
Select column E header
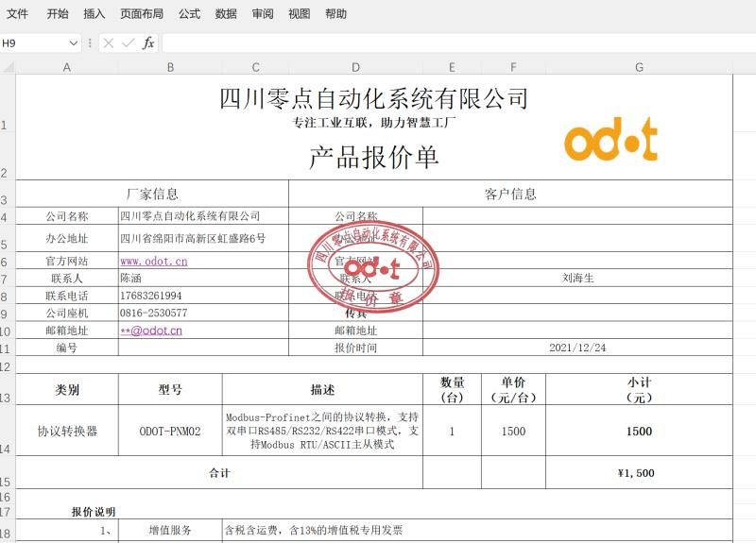click(452, 67)
